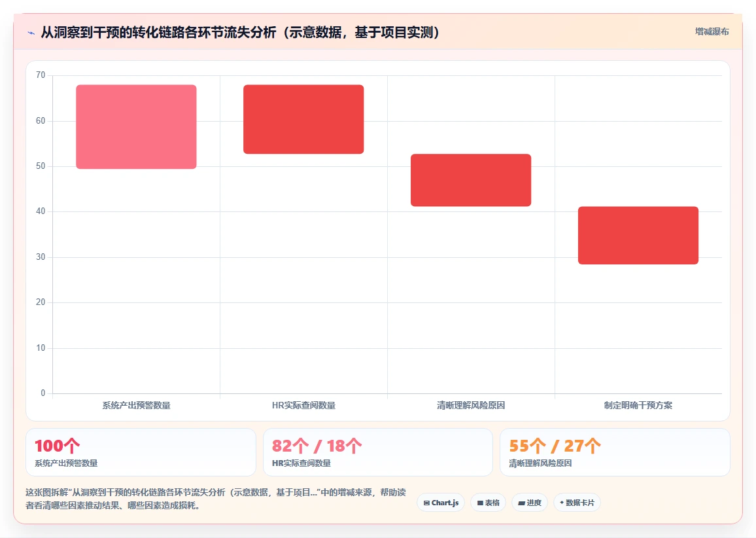Click the Chart.js tag chip
756x538 pixels.
tap(441, 503)
